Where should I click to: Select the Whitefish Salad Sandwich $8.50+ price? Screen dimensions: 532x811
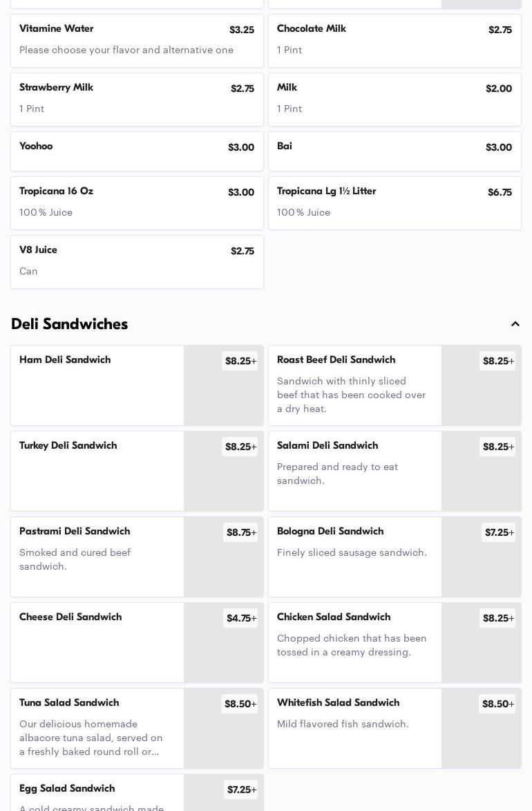click(497, 704)
